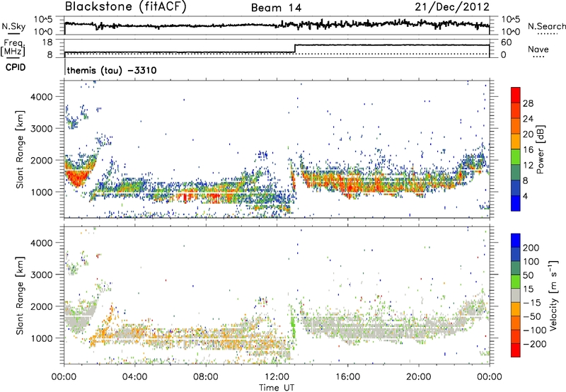Viewport: 566px width, 392px height.
Task: Click the date 21/Dec/2012
Action: pos(452,6)
